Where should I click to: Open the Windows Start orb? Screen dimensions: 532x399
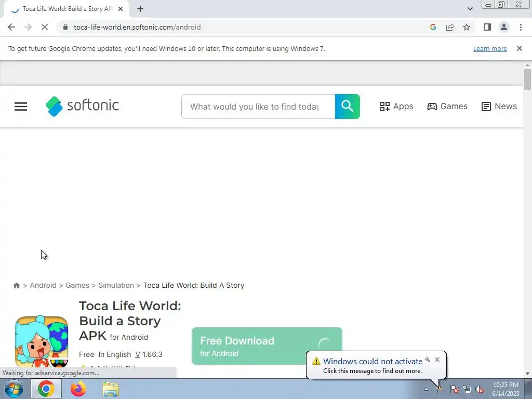pos(14,389)
